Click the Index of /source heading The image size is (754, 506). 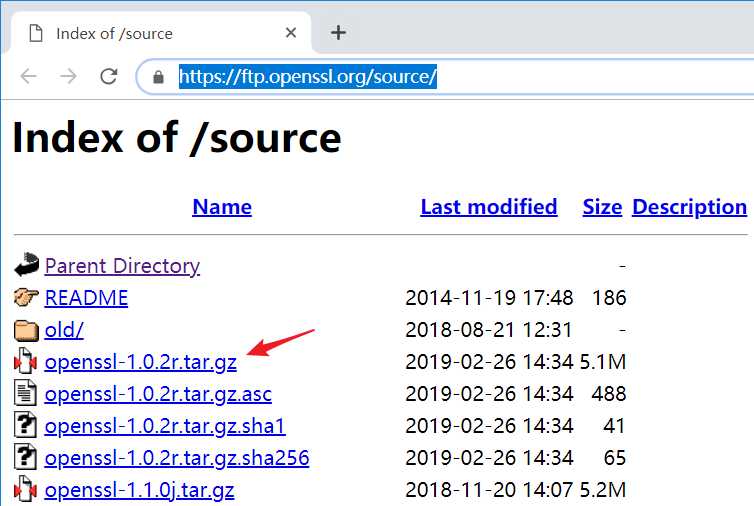(x=177, y=139)
